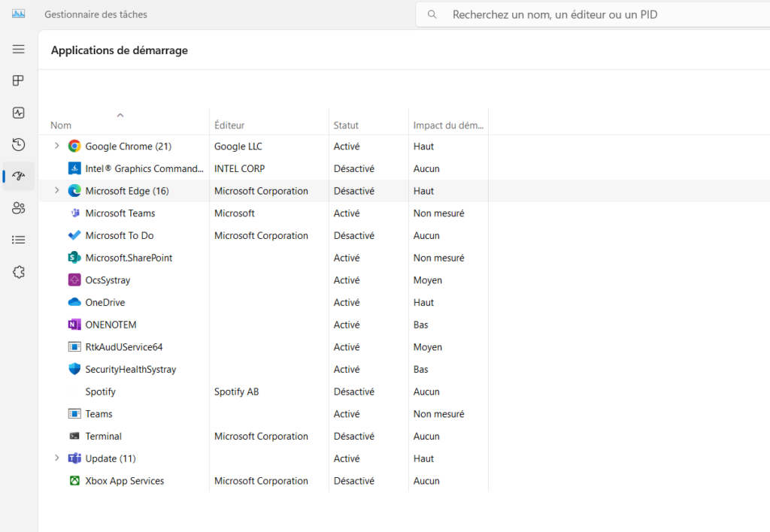Click the Google Chrome app icon
The image size is (770, 532).
coord(74,147)
